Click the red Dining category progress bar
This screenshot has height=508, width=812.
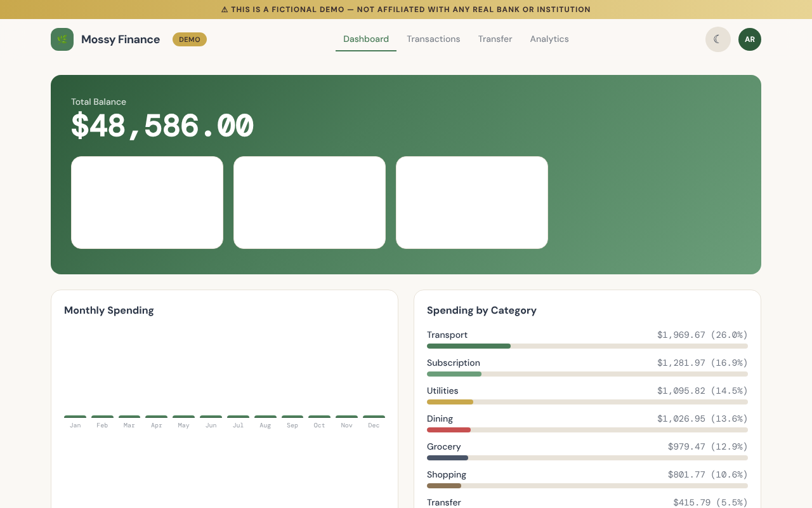tap(449, 430)
